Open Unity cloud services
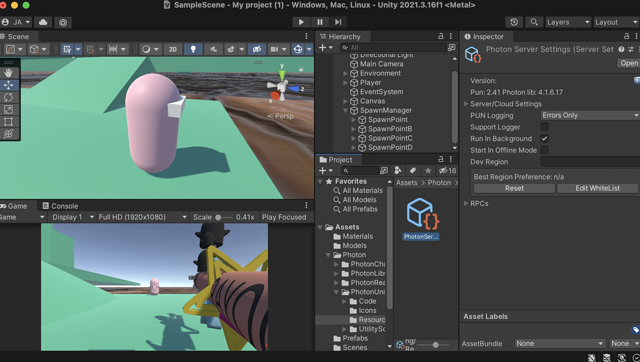Image resolution: width=640 pixels, height=362 pixels. click(43, 22)
